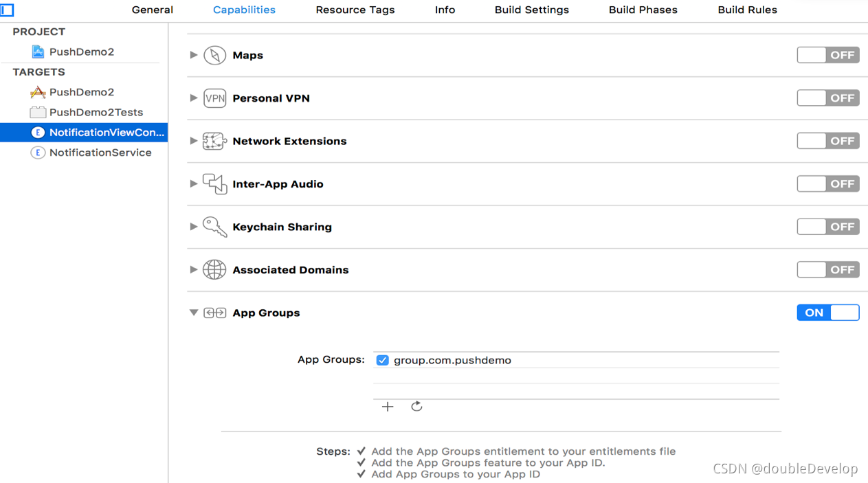
Task: Click the Network Extensions icon
Action: point(214,141)
